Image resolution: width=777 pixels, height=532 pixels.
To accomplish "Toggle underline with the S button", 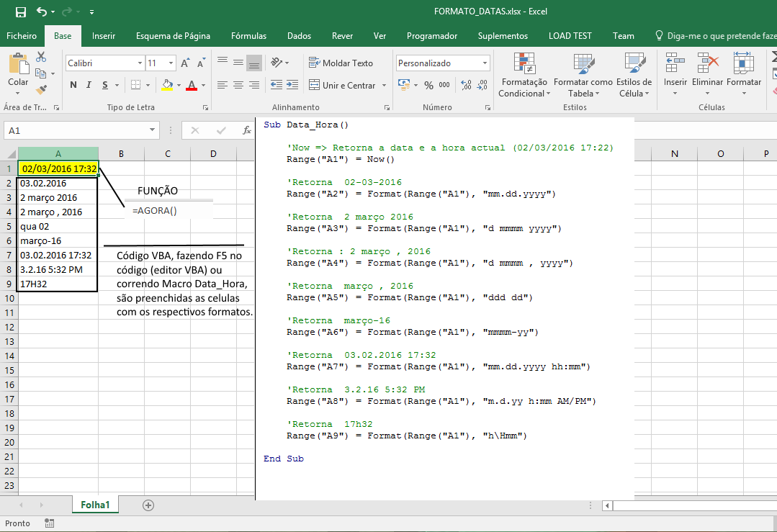I will pos(105,85).
